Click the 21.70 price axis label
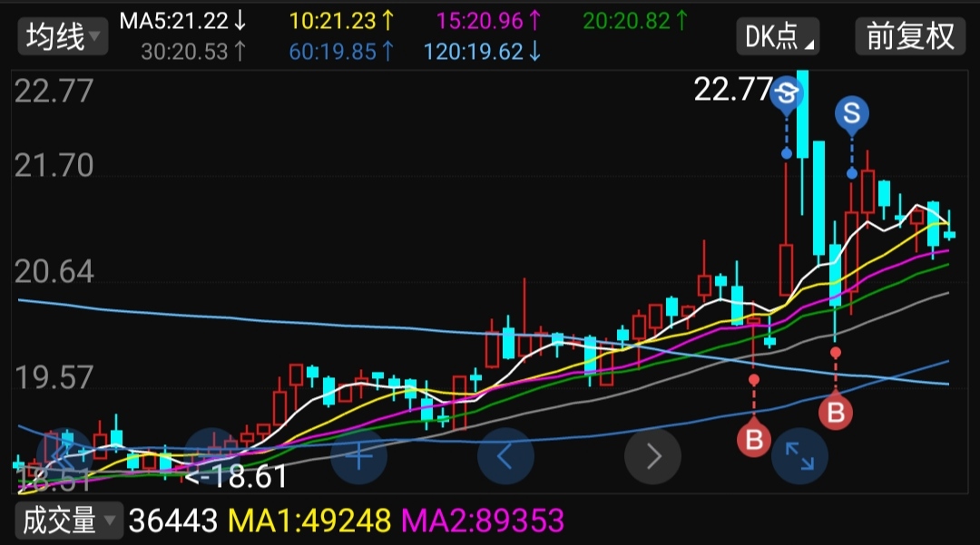Screen dimensions: 980x545 tap(54, 165)
